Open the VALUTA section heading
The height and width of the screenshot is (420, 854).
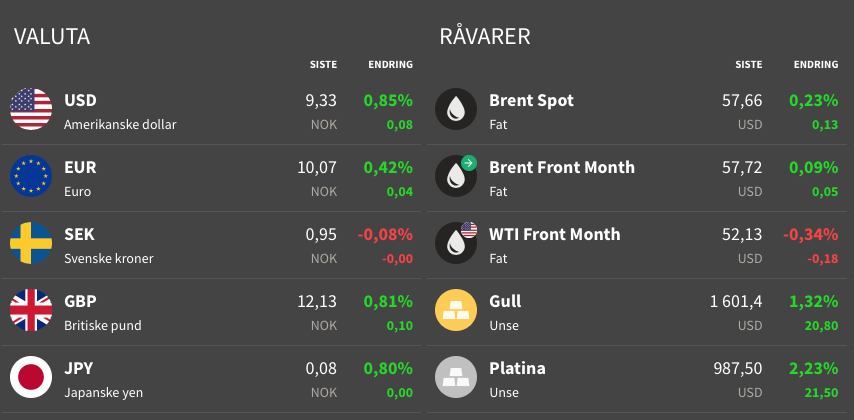(x=52, y=36)
